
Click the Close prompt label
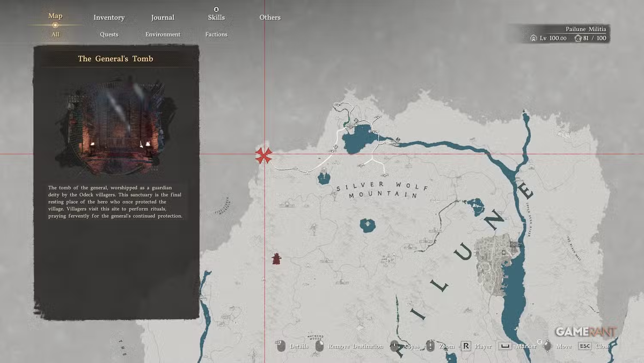tap(603, 346)
